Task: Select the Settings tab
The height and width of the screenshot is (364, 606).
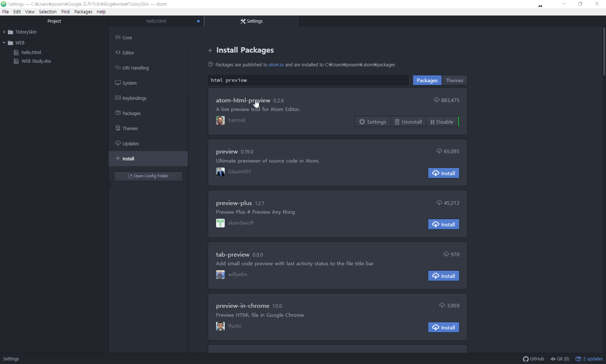Action: click(252, 21)
